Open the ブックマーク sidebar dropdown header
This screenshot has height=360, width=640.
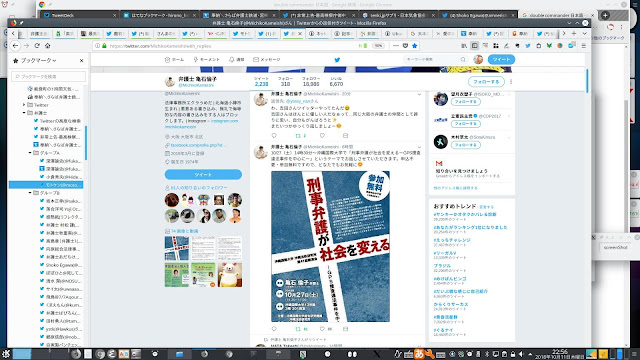38,60
